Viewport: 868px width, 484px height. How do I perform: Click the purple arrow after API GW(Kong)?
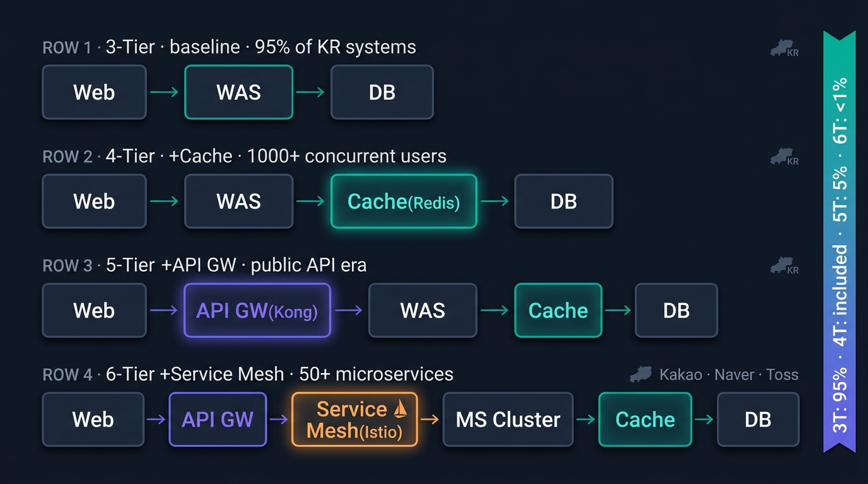coord(348,310)
